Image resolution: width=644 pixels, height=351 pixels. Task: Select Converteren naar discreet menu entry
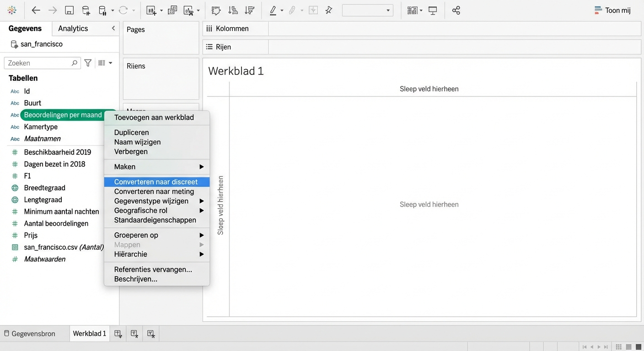[x=156, y=182]
